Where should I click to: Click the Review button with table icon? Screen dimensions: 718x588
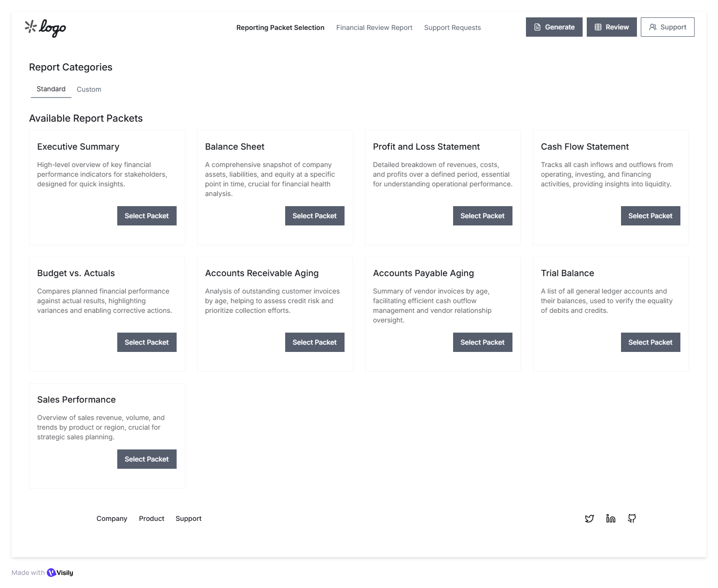[x=611, y=27]
